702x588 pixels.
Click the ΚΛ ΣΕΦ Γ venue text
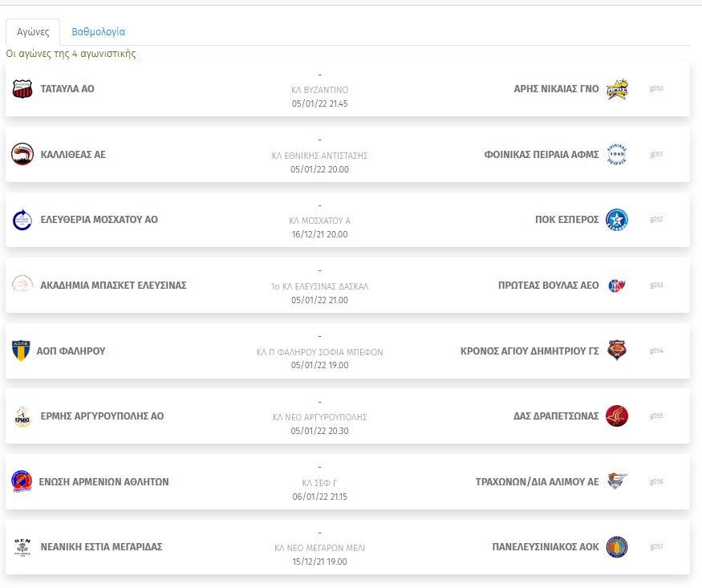click(x=319, y=483)
